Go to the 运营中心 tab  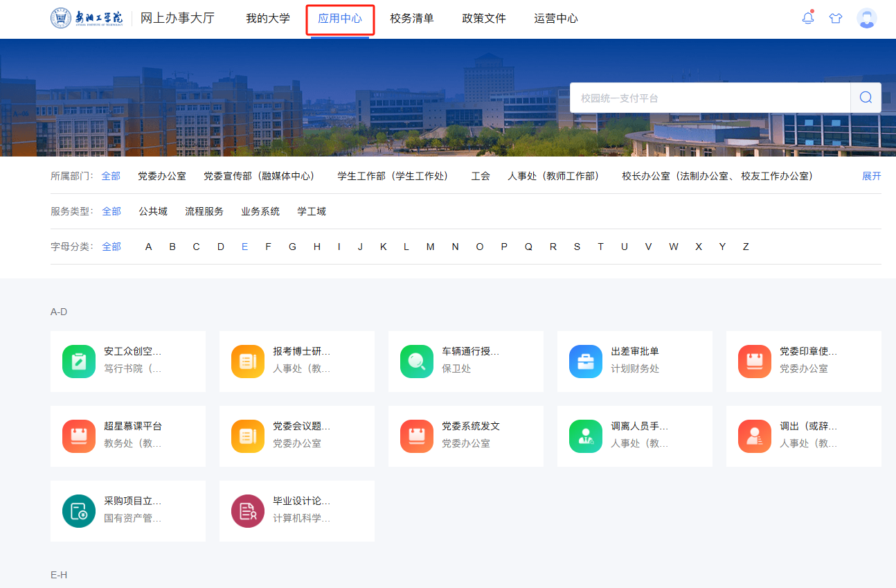(x=556, y=19)
